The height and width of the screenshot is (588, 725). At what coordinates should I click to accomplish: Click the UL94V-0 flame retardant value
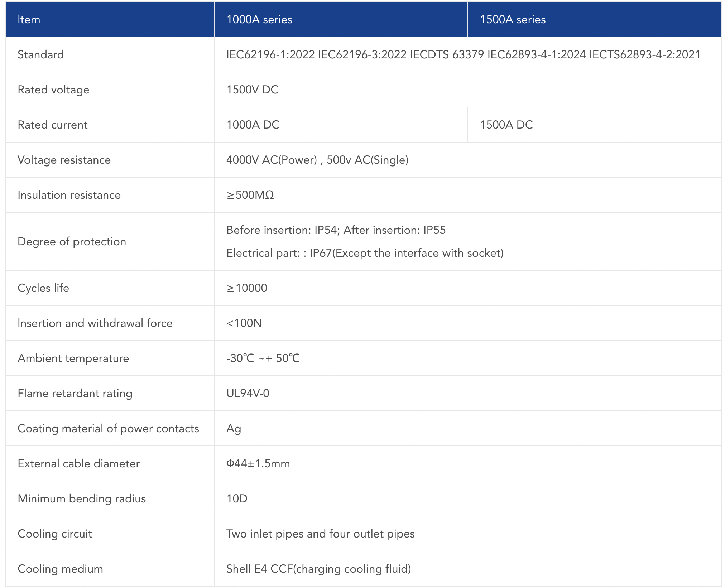248,393
